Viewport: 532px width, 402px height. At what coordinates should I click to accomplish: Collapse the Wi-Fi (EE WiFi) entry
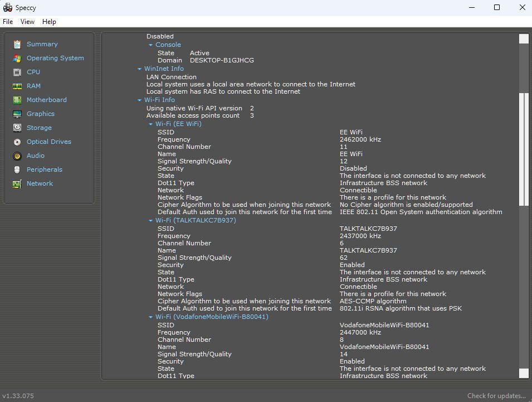pos(150,124)
